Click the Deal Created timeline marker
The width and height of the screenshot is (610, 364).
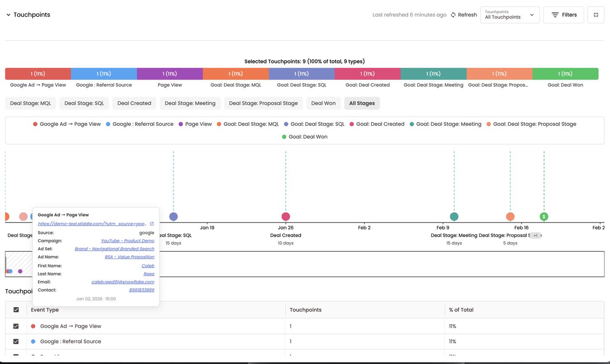coord(286,216)
